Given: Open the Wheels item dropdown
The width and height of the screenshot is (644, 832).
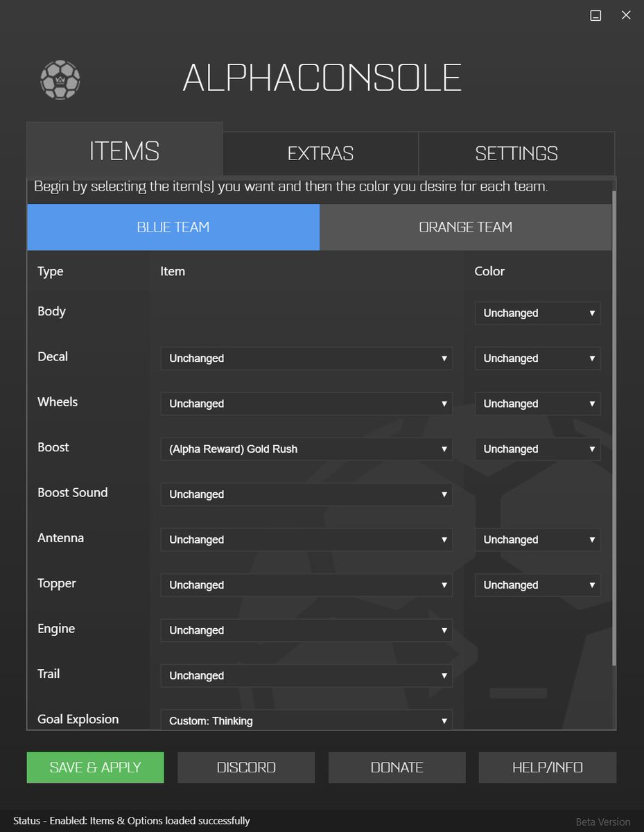Looking at the screenshot, I should click(x=306, y=404).
